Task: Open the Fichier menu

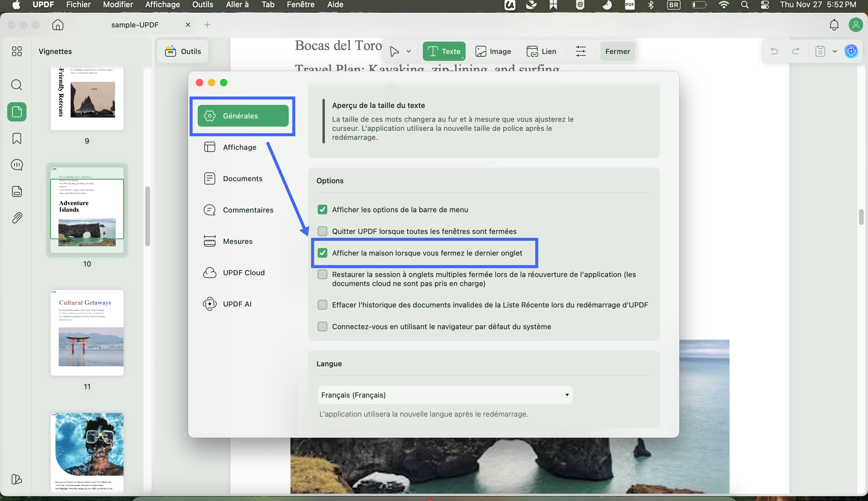Action: (x=78, y=5)
